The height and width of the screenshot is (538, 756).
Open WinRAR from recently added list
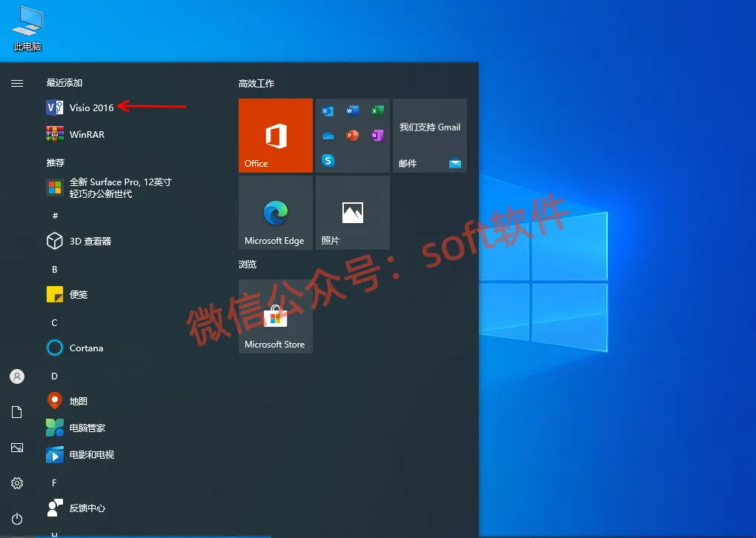[x=75, y=134]
